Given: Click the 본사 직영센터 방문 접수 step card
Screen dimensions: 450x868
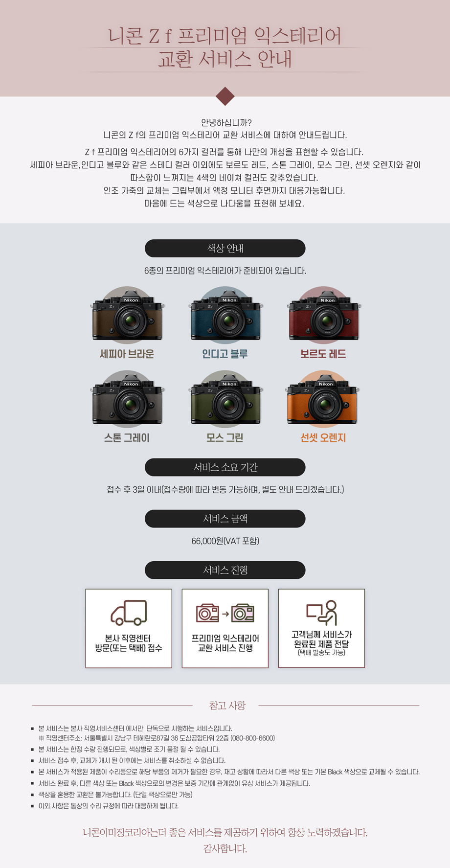Looking at the screenshot, I should [129, 628].
